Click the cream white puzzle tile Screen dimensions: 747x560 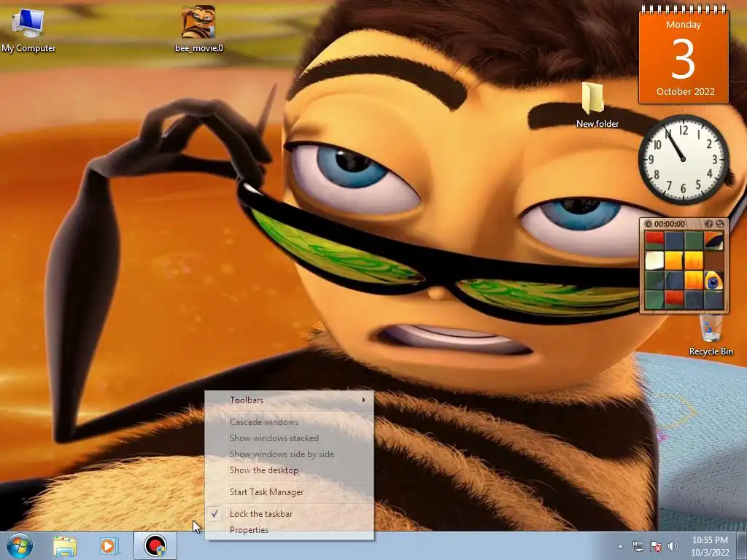[x=654, y=260]
